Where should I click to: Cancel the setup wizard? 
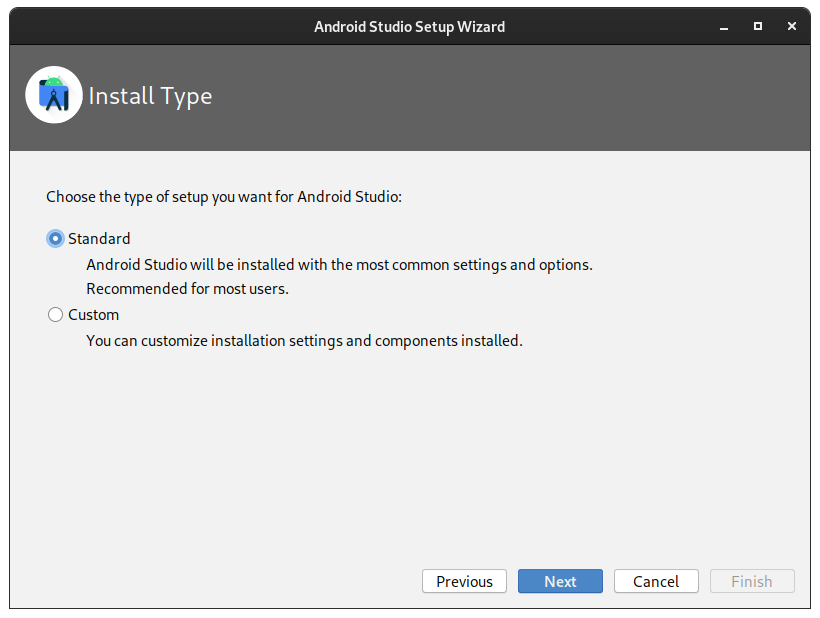(x=656, y=581)
